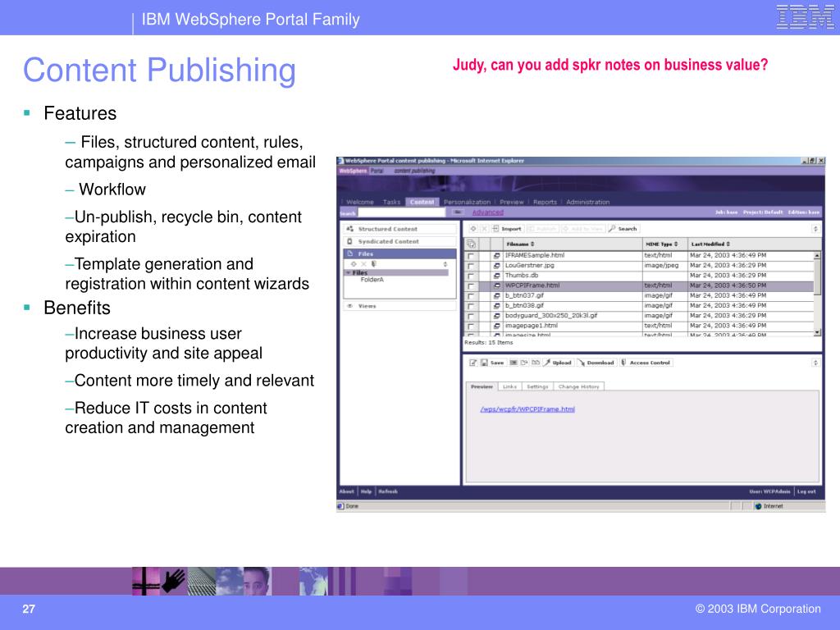Click the Internet zone globe in status bar
The height and width of the screenshot is (630, 840).
(x=758, y=506)
